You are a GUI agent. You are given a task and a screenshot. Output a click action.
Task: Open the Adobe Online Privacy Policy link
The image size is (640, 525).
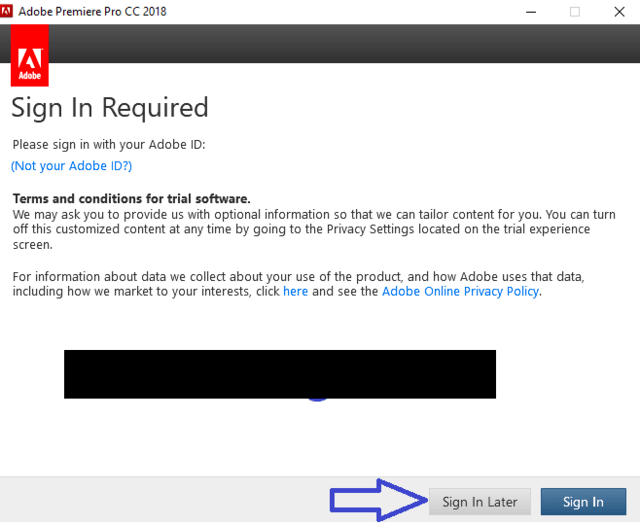click(x=460, y=291)
